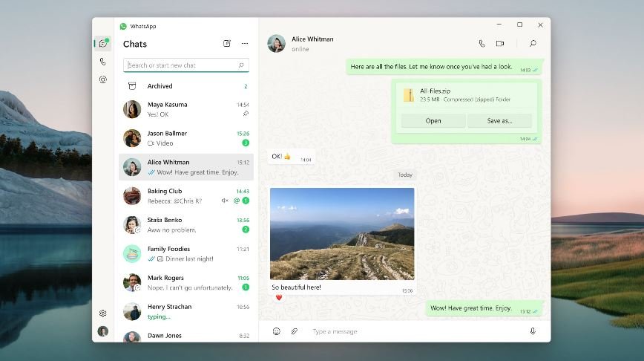Click the "OK!" message bubble
644x361 pixels.
coord(291,157)
